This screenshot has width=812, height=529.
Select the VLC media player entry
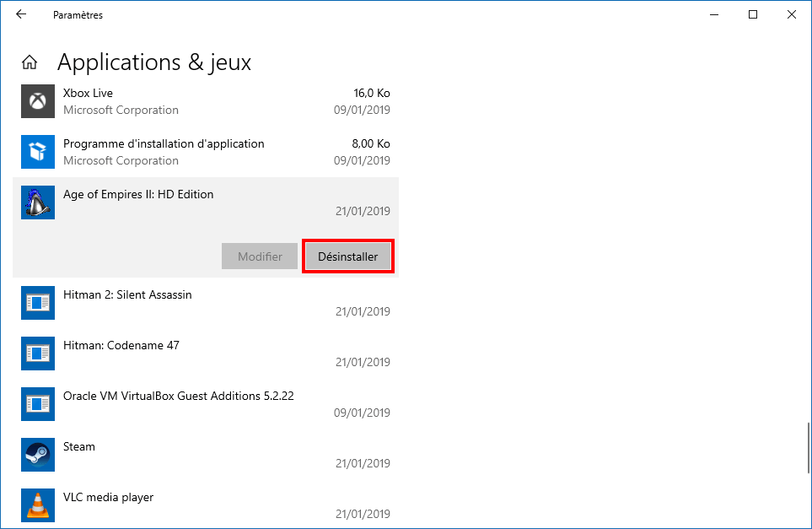[x=108, y=498]
